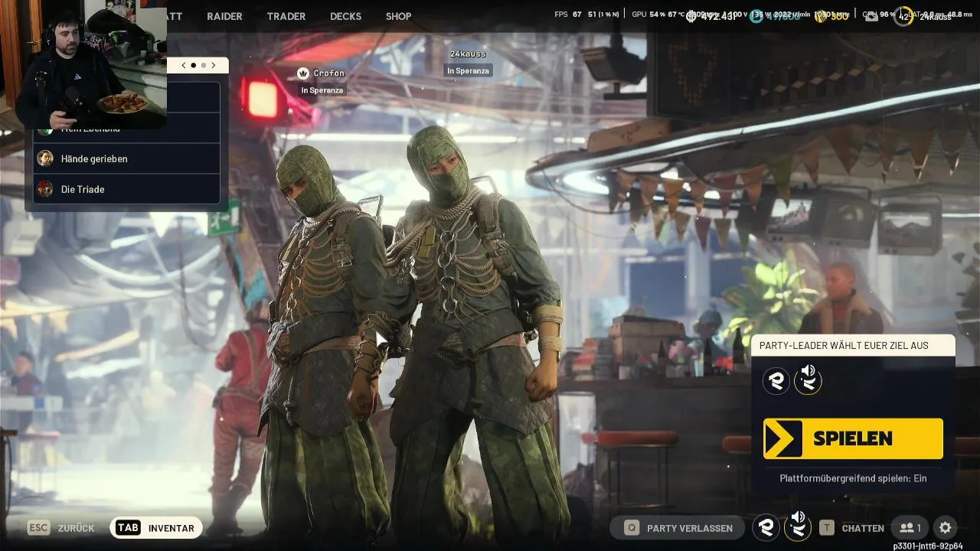Open inventory via the INVENTAR button
The height and width of the screenshot is (551, 980).
pyautogui.click(x=156, y=528)
